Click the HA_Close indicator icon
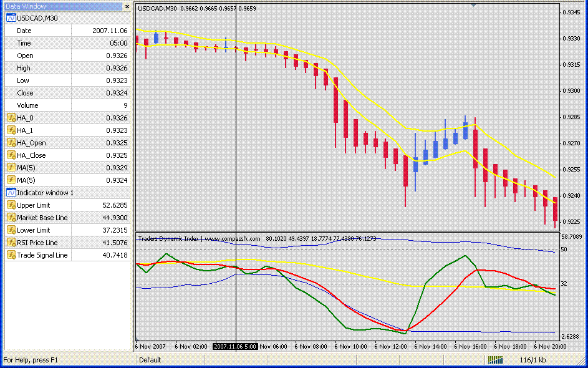This screenshot has height=368, width=588. [11, 155]
